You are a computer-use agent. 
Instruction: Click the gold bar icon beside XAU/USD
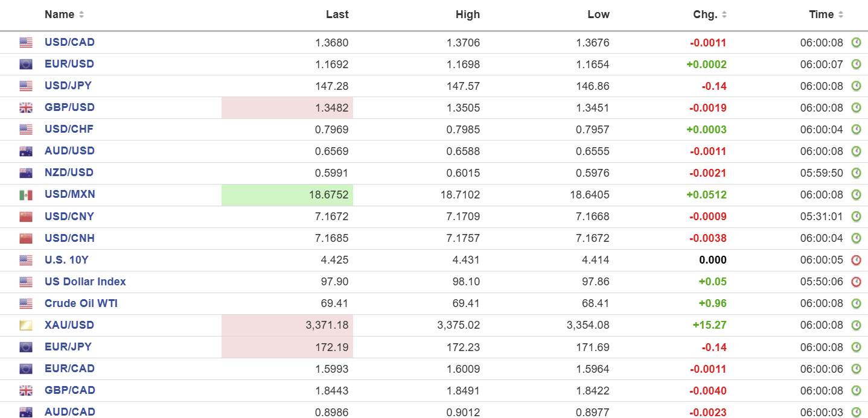pos(25,326)
